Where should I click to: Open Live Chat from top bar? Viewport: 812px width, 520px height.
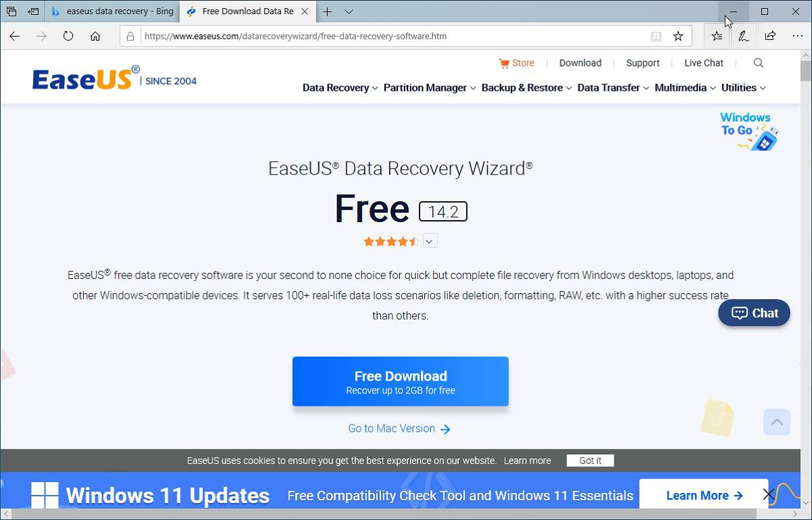[704, 63]
